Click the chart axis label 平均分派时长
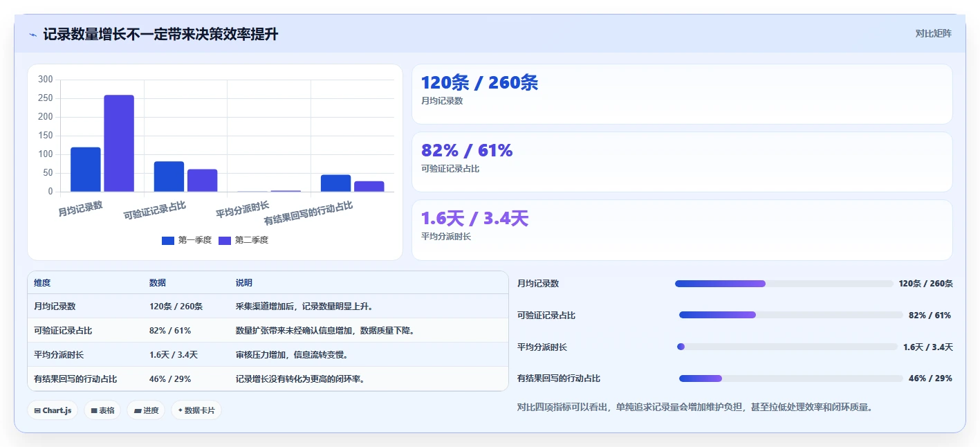Viewport: 980px width, 447px height. coord(243,209)
